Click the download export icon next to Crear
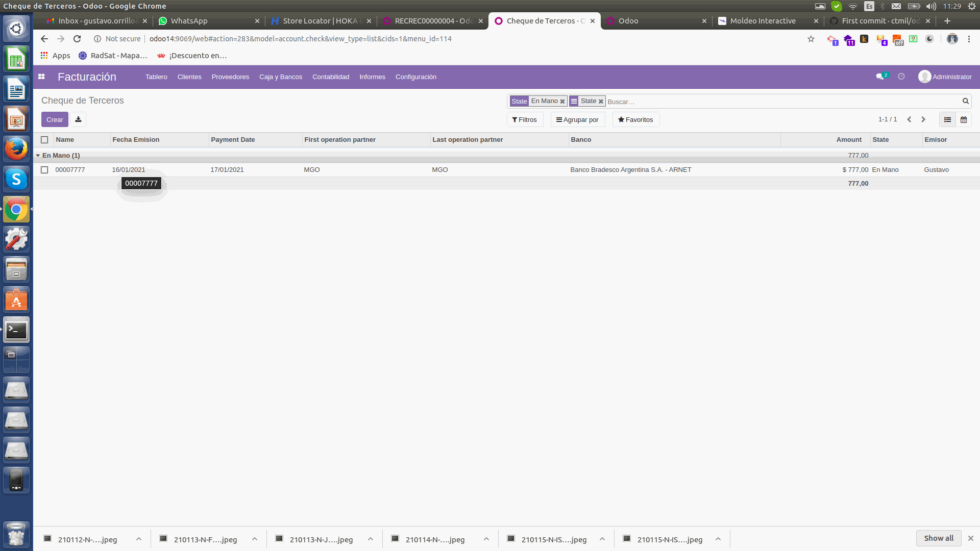The width and height of the screenshot is (980, 551). point(78,119)
